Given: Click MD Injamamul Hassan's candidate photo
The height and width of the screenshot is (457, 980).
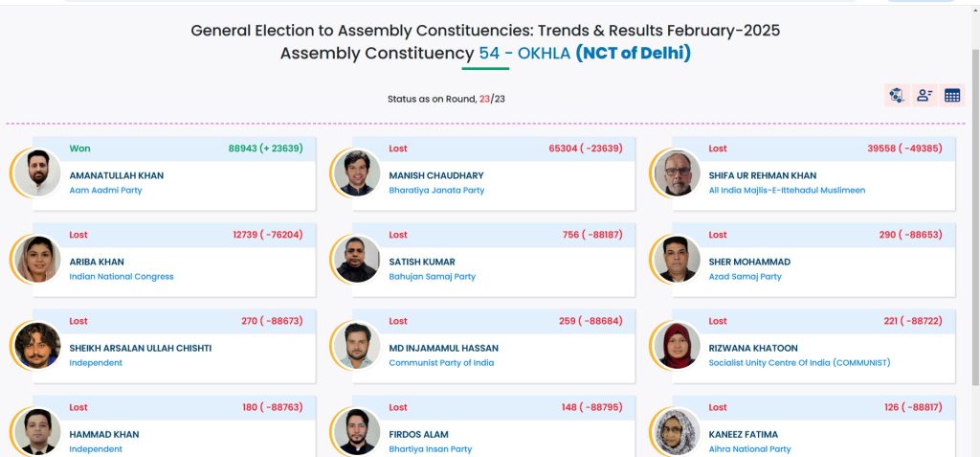Looking at the screenshot, I should tap(358, 346).
